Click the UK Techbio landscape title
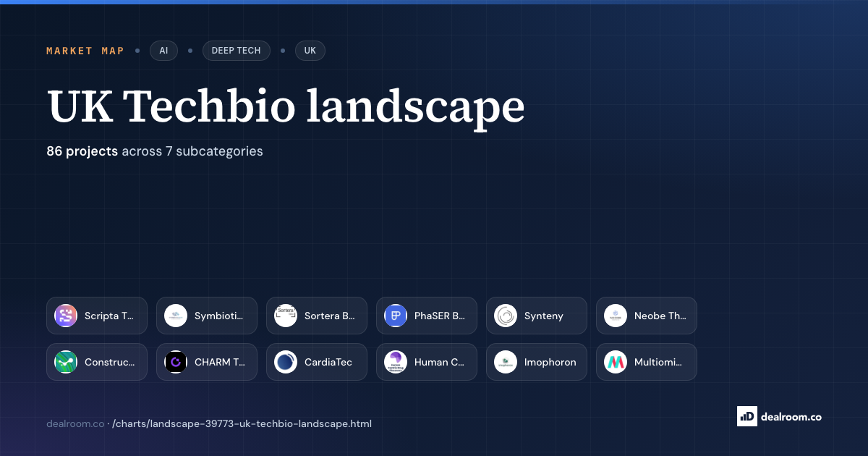 point(286,106)
